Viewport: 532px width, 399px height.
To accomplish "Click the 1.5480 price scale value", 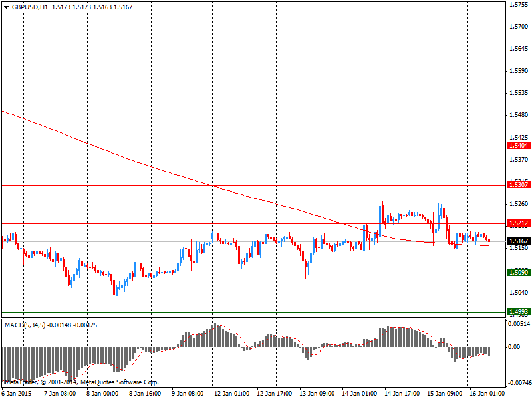I will (x=519, y=115).
